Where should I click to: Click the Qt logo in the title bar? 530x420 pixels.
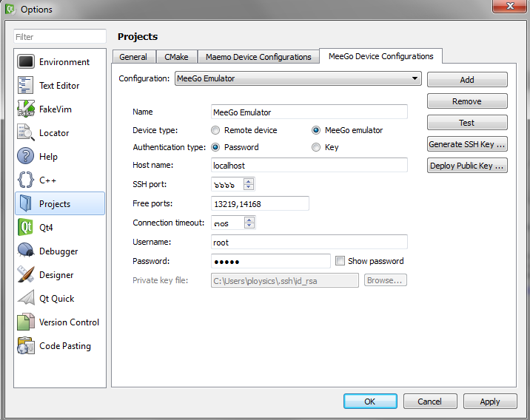pyautogui.click(x=10, y=9)
